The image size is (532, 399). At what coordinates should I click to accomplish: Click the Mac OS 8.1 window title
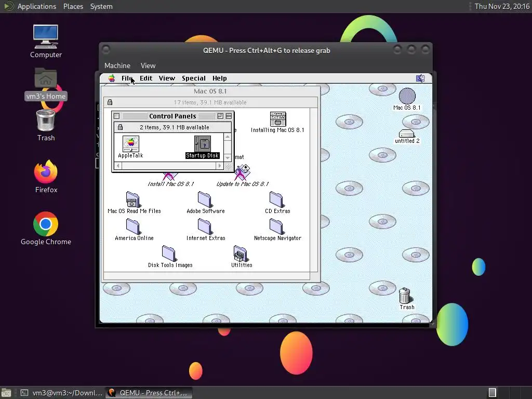click(210, 91)
